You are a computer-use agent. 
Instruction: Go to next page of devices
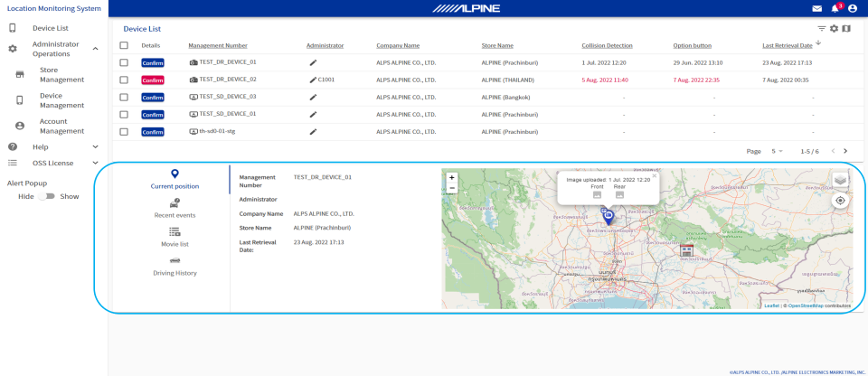click(x=845, y=151)
